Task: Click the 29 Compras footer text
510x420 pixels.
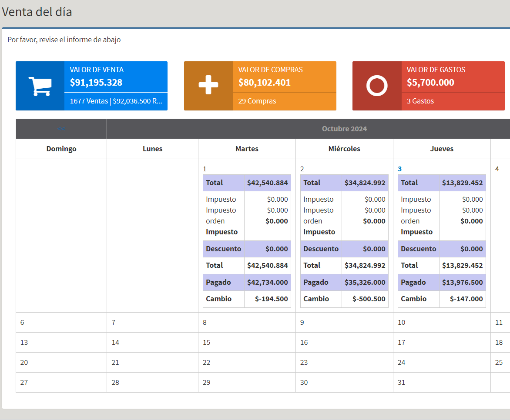Action: (x=257, y=101)
